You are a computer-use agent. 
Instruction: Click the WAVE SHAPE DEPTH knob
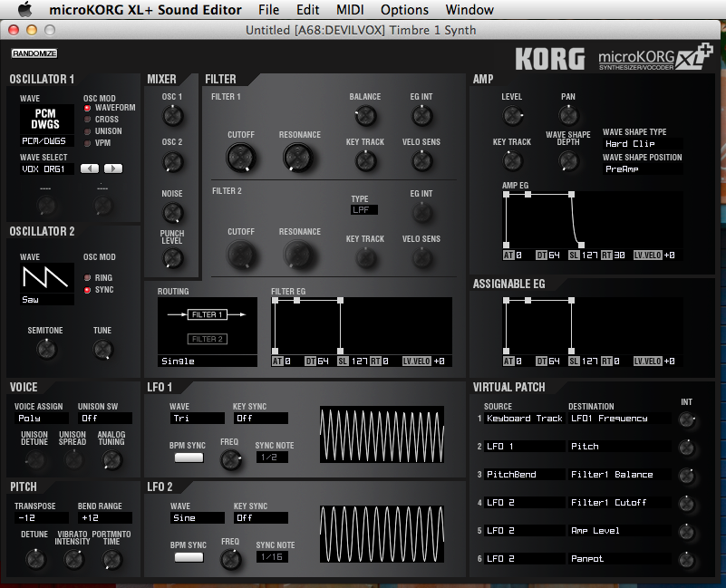pos(568,161)
